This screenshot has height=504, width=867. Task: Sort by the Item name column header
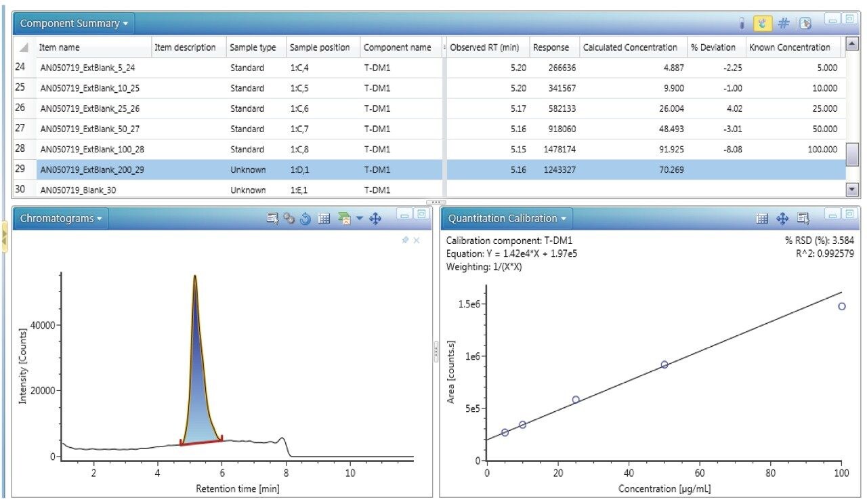[93, 47]
